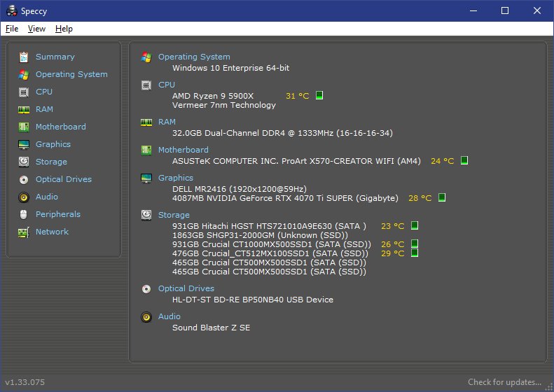Click the Peripherals mouse icon in sidebar
Viewport: 554px width, 392px height.
(24, 214)
